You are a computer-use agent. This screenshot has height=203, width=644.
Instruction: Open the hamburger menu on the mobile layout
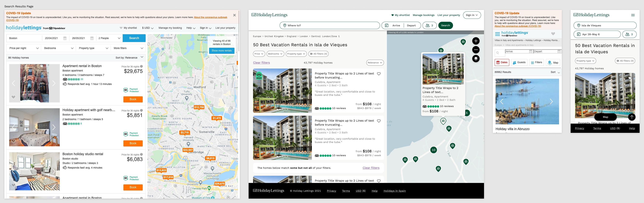pyautogui.click(x=633, y=15)
